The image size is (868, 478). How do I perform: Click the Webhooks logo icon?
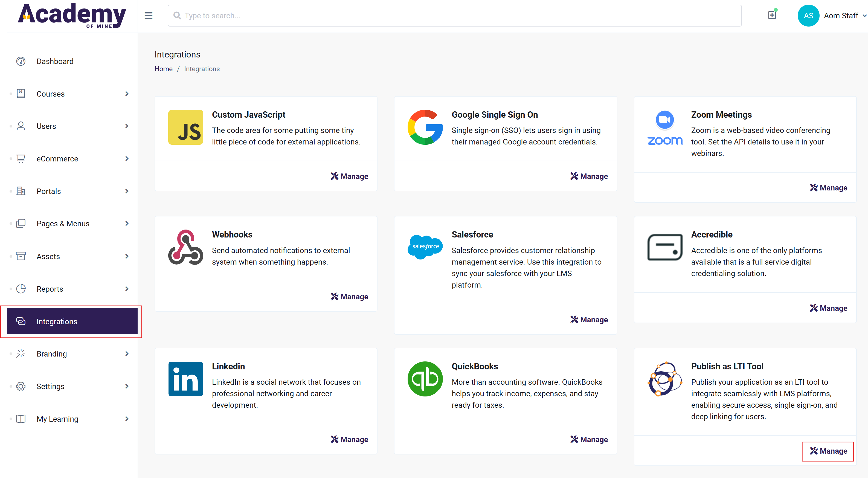pos(186,247)
